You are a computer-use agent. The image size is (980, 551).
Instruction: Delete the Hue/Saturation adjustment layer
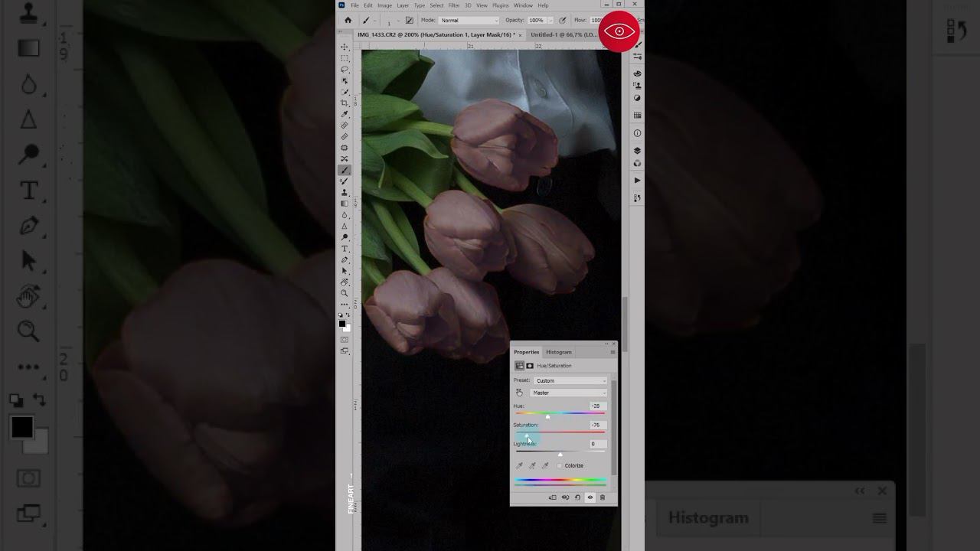pos(602,497)
